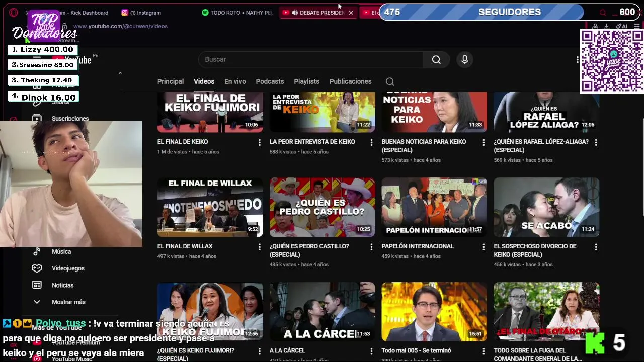Play the ¿QUIÉN ES PEDRO CASTILLO? thumbnail
Screen dimensions: 644x362
[322, 207]
